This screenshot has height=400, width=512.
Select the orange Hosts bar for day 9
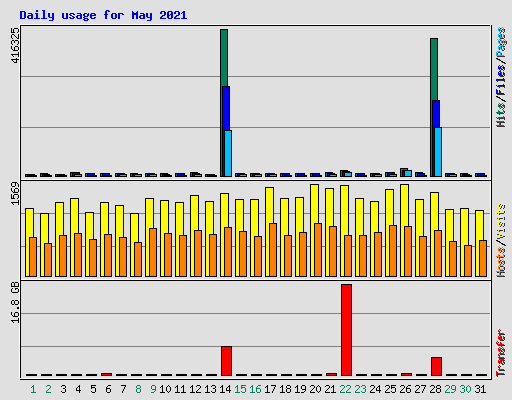(153, 252)
